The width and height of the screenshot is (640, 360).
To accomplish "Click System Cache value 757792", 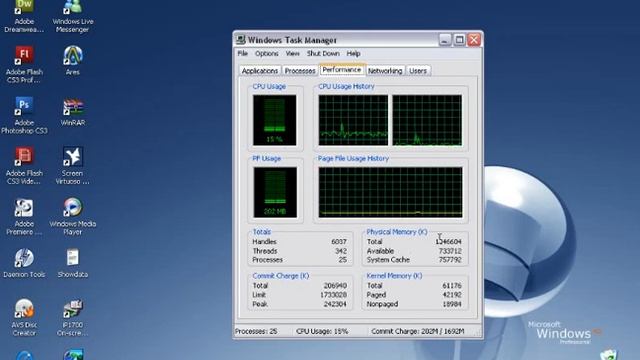I will [450, 260].
